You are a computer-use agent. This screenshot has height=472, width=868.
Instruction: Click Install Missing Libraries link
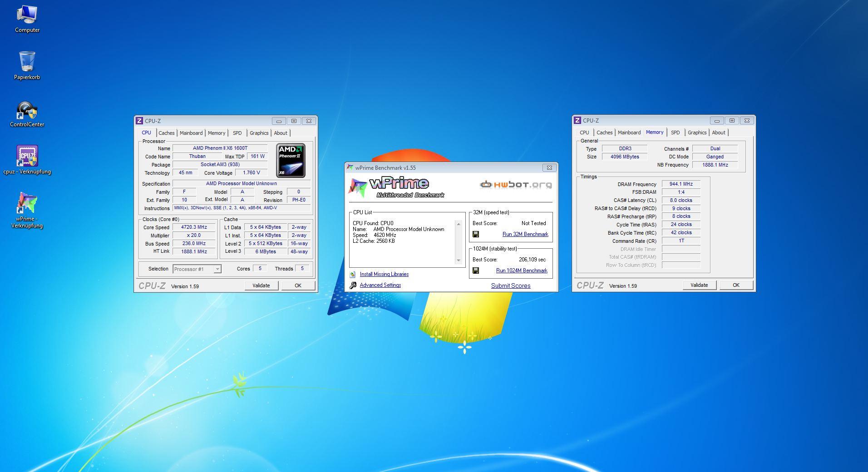click(x=384, y=274)
